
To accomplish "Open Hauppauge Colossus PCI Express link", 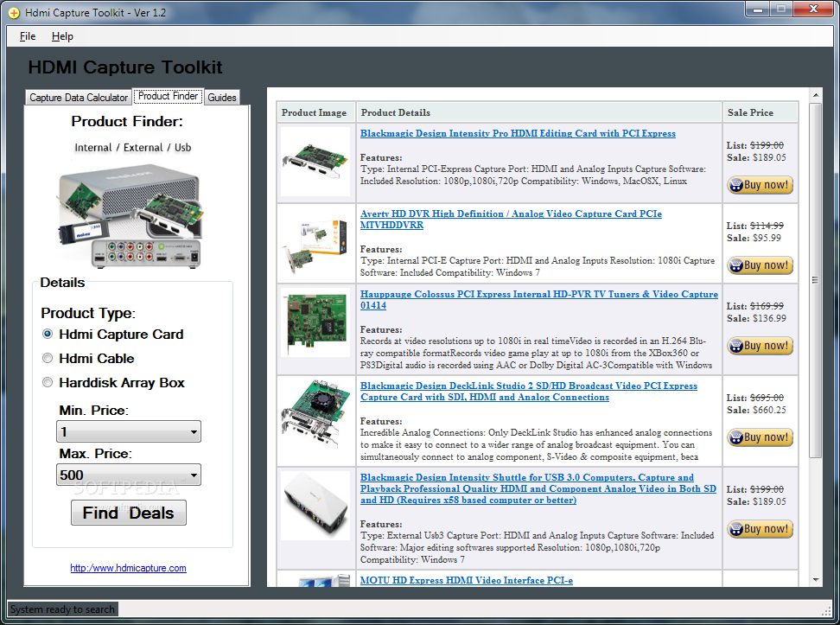I will point(539,300).
